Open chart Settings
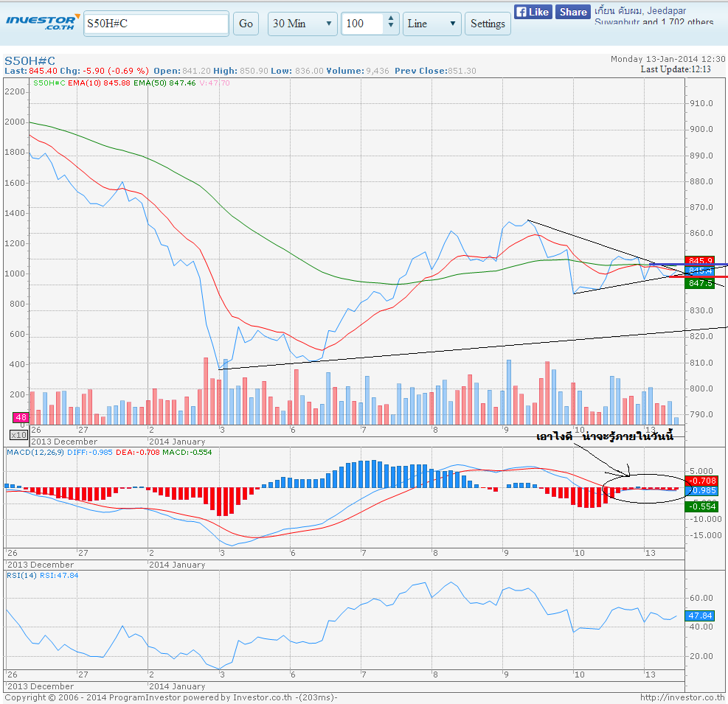This screenshot has height=704, width=728. pos(488,24)
